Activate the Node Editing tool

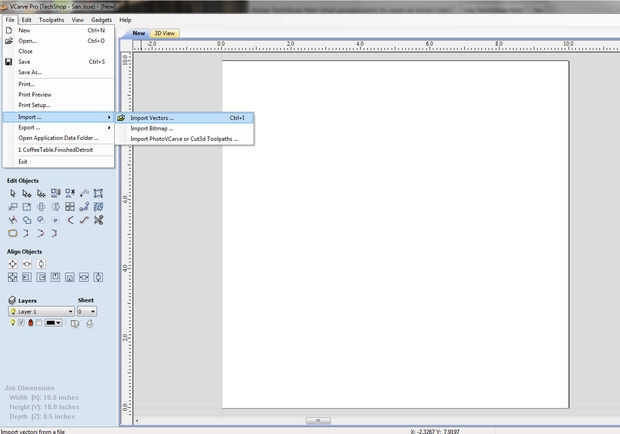(x=27, y=193)
